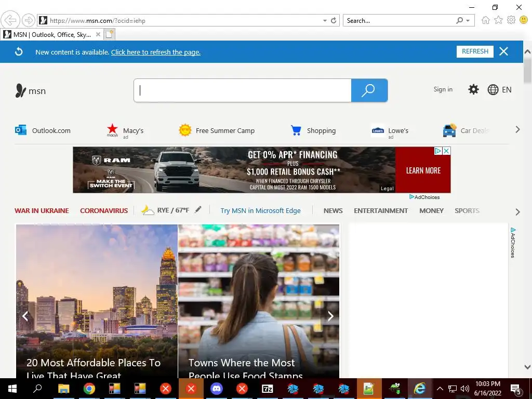This screenshot has width=532, height=399.
Task: Click the browser forward arrow button
Action: pyautogui.click(x=29, y=20)
